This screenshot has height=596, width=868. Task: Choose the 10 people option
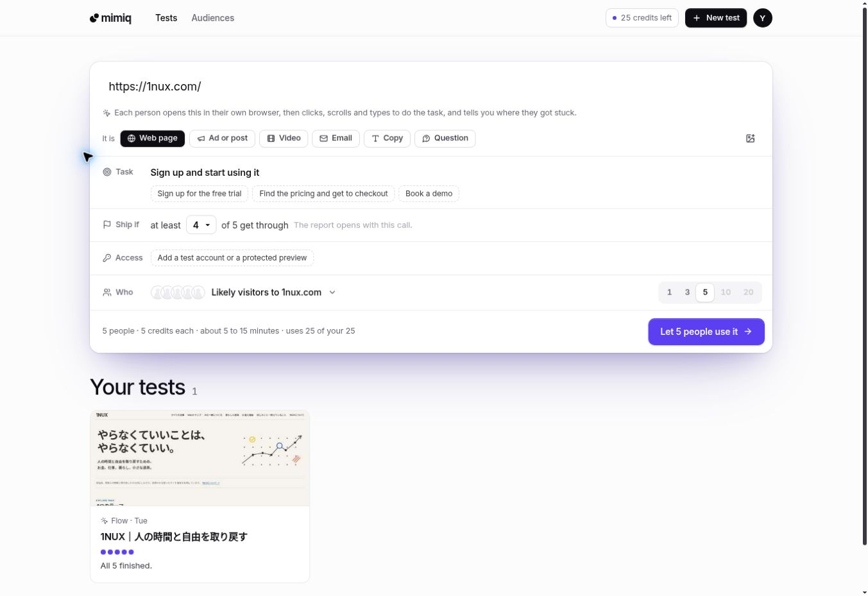[x=726, y=293]
